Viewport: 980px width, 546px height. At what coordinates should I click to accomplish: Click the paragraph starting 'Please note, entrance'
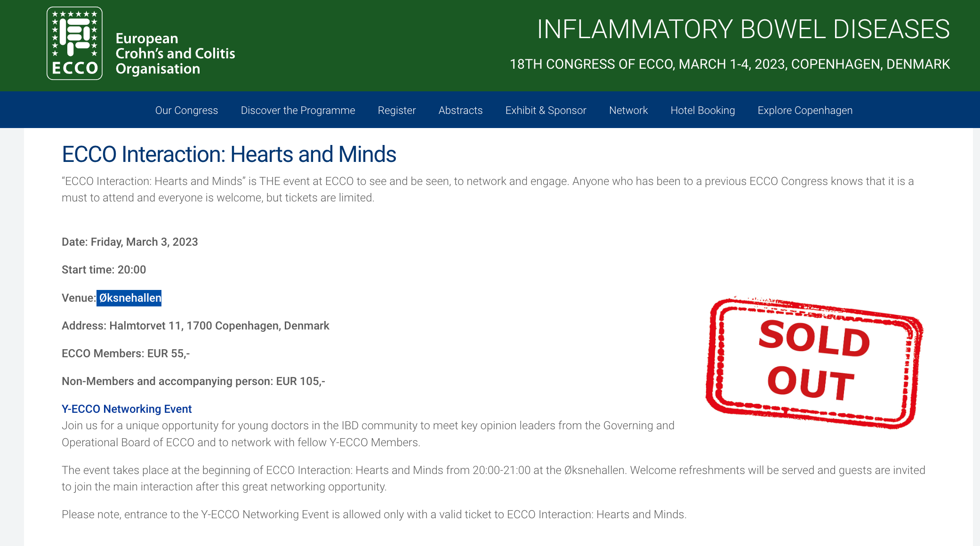click(374, 514)
